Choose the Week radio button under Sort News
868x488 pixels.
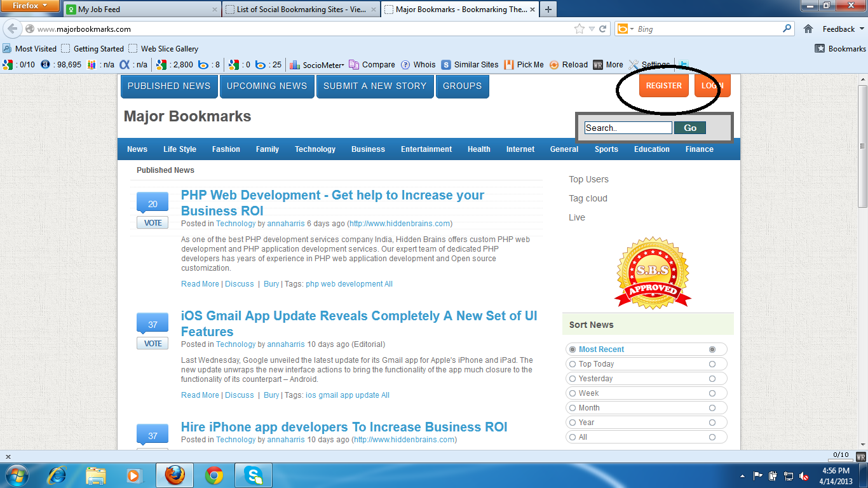click(574, 393)
